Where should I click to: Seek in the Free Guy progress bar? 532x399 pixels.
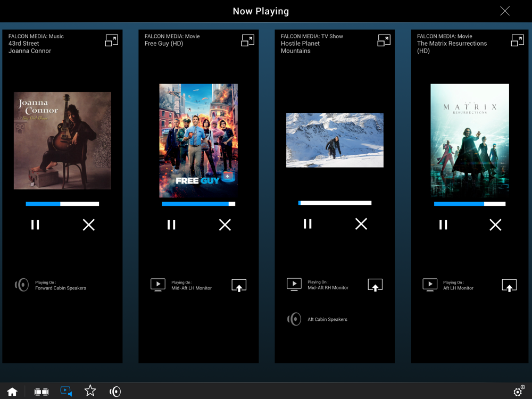(198, 204)
